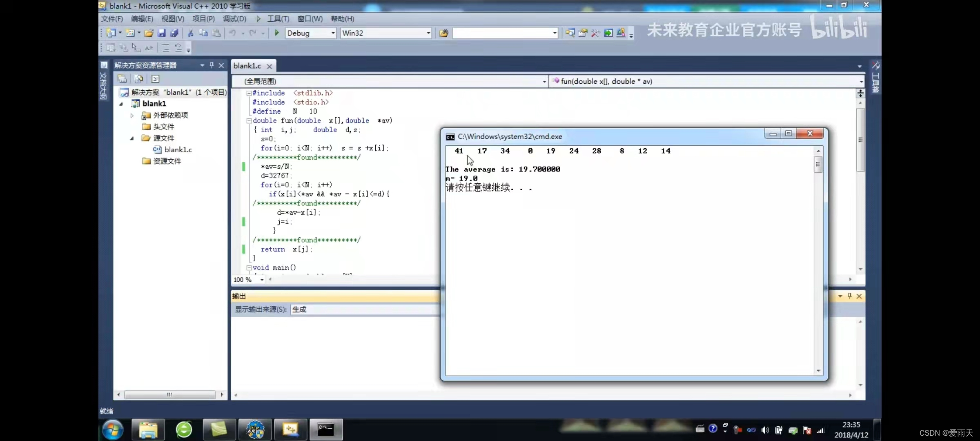Click the Windows Start orb
This screenshot has width=980, height=441.
112,430
